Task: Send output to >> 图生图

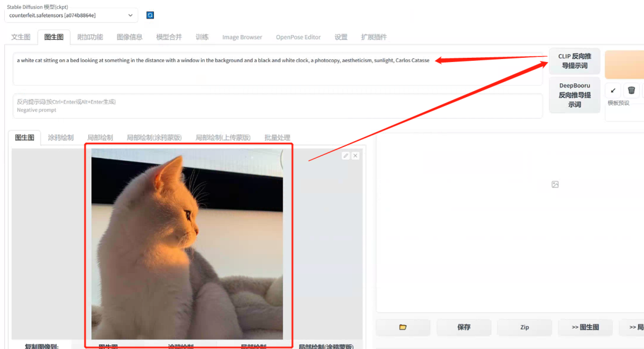Action: [x=586, y=328]
